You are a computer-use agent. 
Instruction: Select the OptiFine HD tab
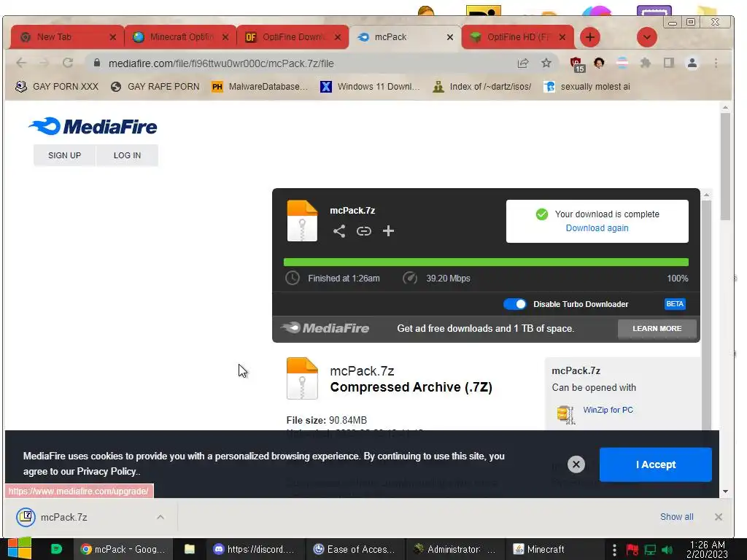[x=517, y=37]
